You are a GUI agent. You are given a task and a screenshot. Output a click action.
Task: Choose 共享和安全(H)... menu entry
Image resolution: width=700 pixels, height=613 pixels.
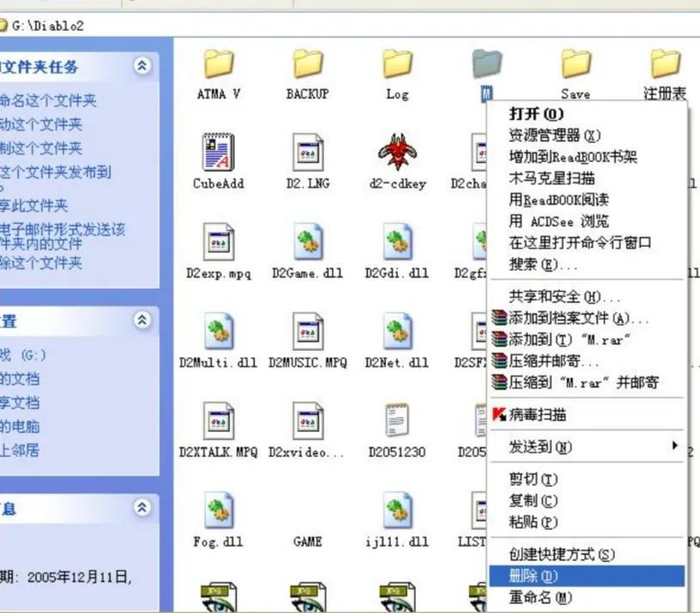coord(587,297)
